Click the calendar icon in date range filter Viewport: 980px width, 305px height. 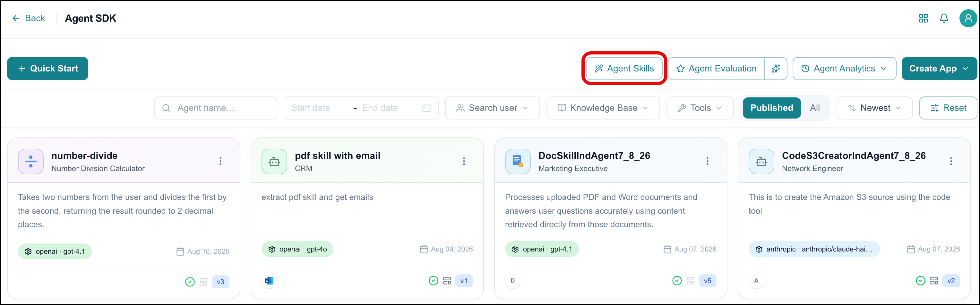(426, 108)
